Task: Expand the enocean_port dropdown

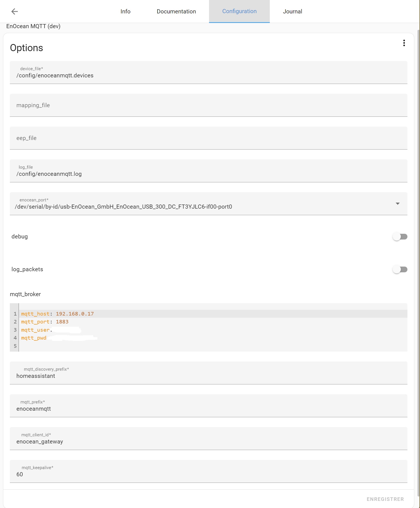Action: [397, 204]
